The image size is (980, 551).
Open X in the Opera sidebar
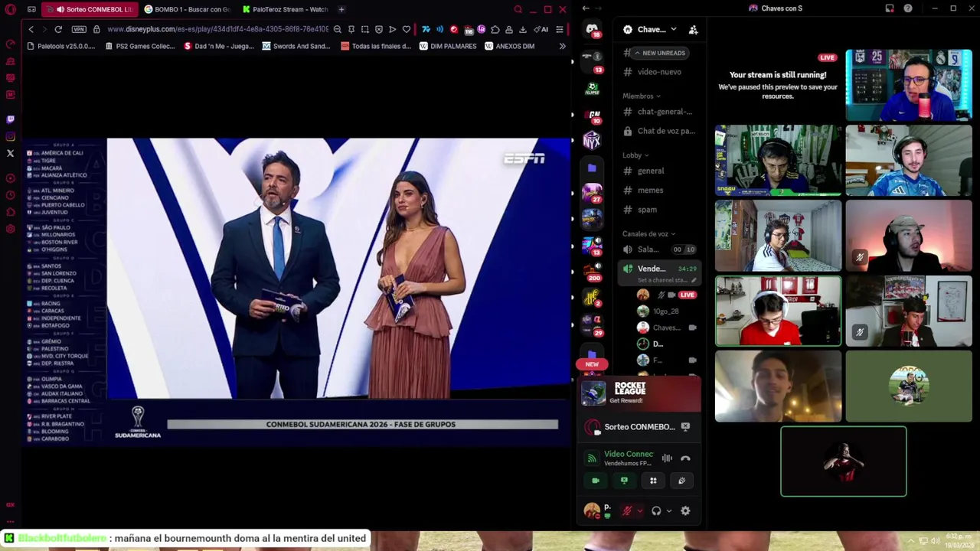point(10,153)
